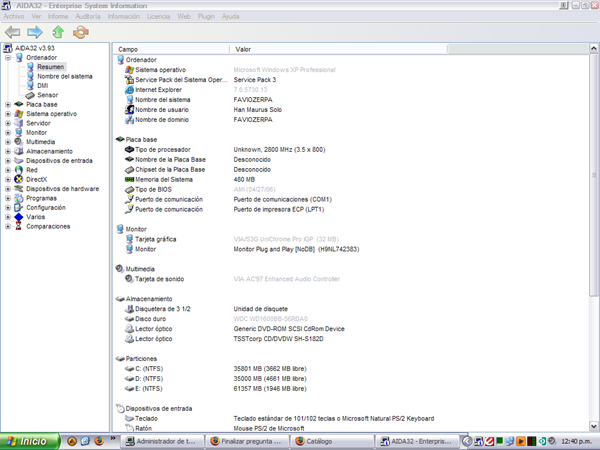Expand the Servidor tree node
The height and width of the screenshot is (450, 600).
click(x=8, y=123)
